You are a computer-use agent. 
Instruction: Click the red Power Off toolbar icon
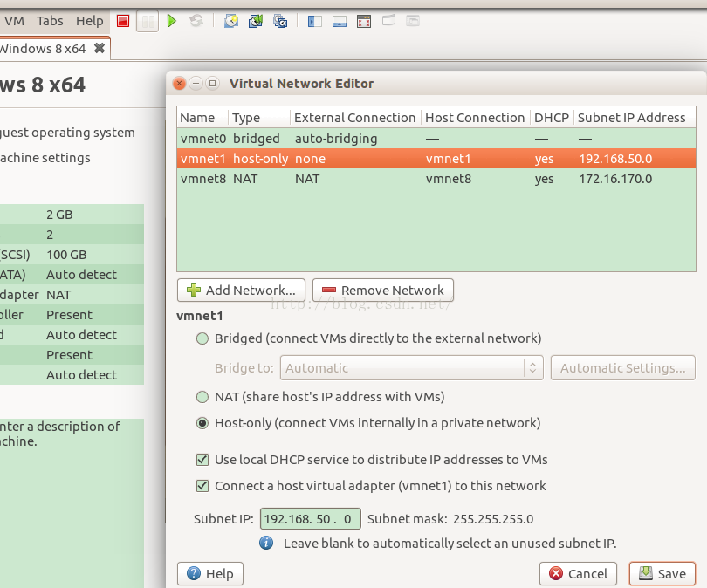click(x=123, y=21)
